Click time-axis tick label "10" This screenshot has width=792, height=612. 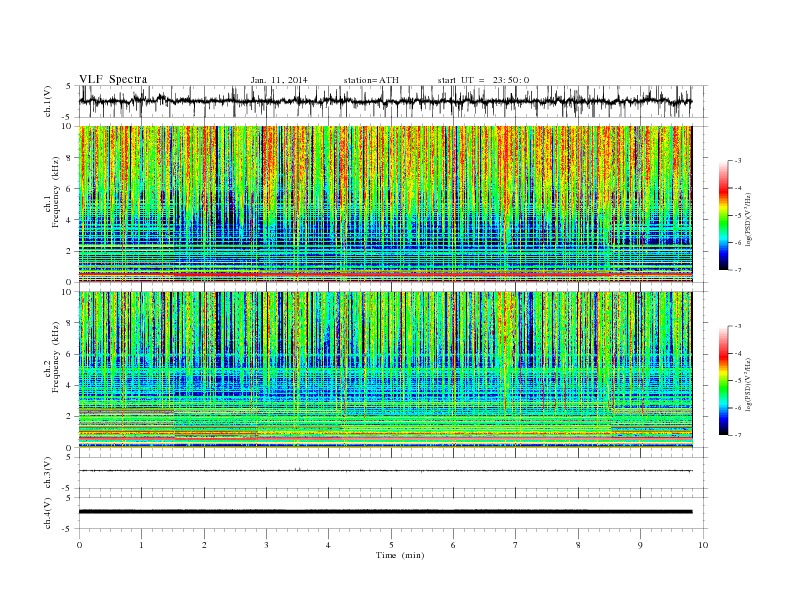703,545
